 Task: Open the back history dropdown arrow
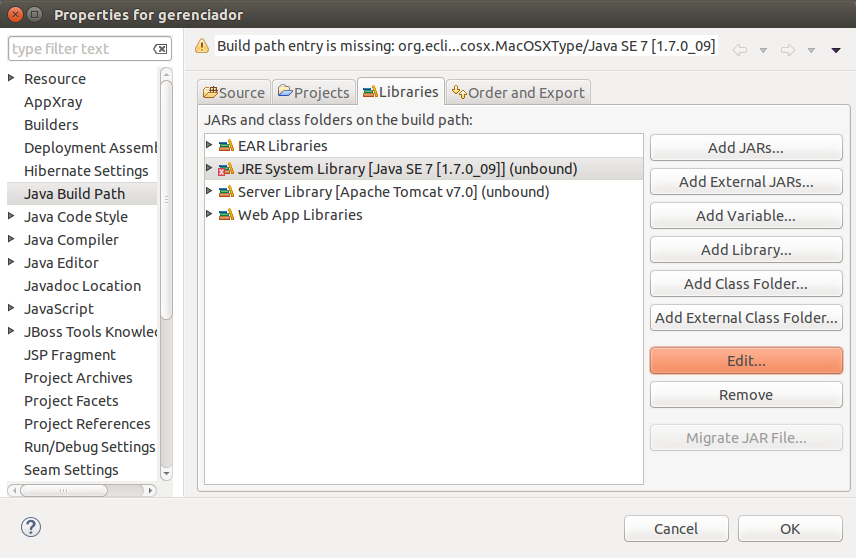[763, 51]
